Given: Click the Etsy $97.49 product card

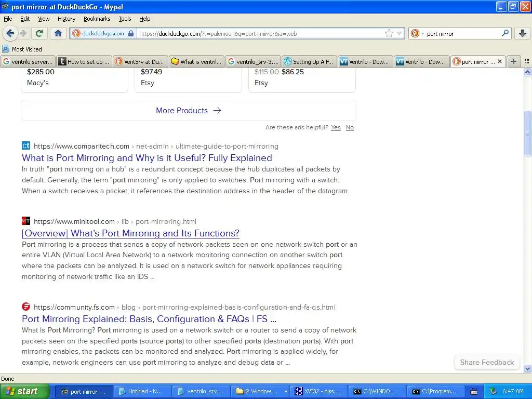Looking at the screenshot, I should pyautogui.click(x=188, y=80).
